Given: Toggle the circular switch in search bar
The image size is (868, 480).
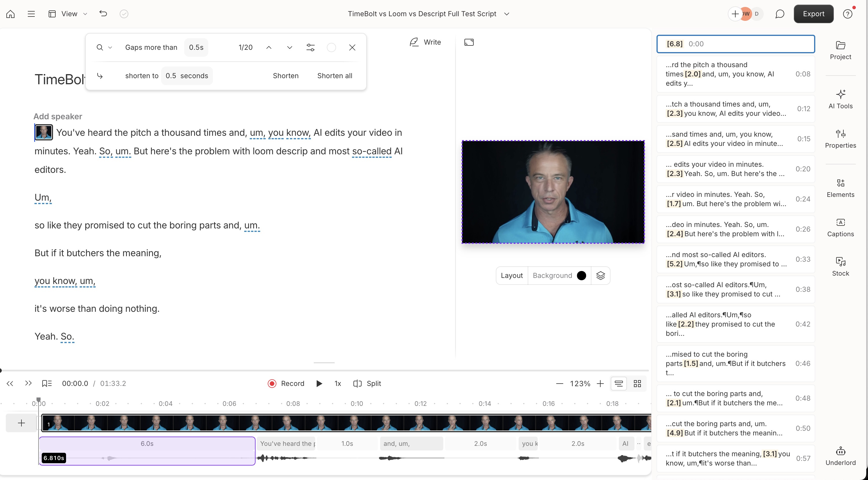Looking at the screenshot, I should click(x=331, y=47).
